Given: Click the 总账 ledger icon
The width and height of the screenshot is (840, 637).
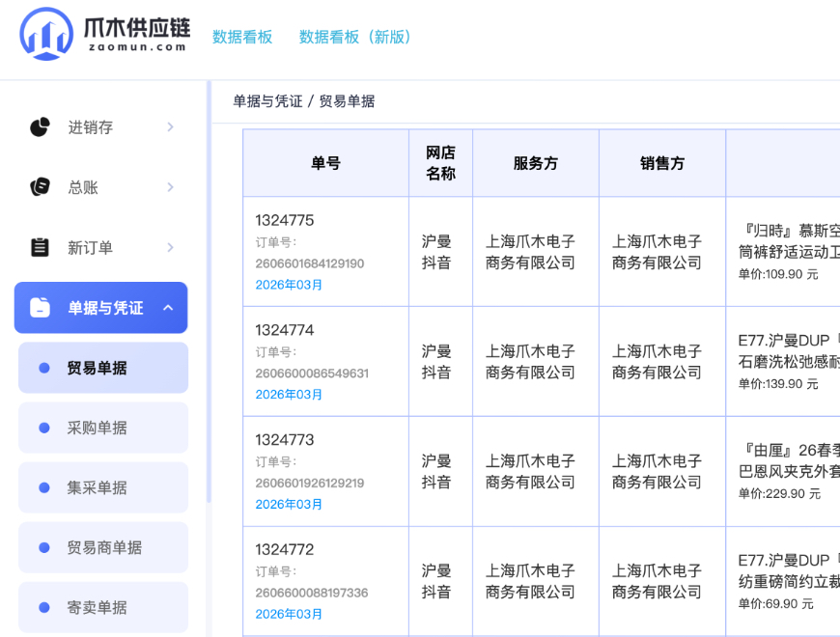Looking at the screenshot, I should [40, 187].
